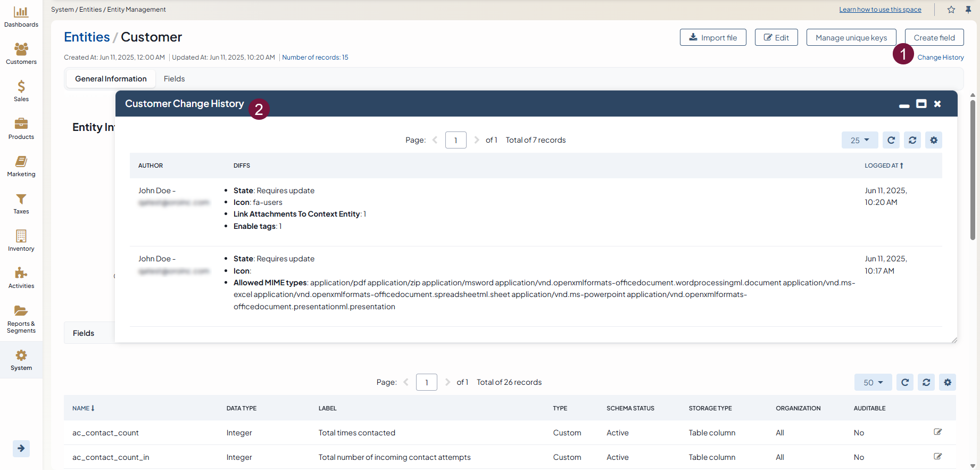Edit the ac_contact_count field row
Viewport: 980px width, 470px height.
tap(938, 432)
